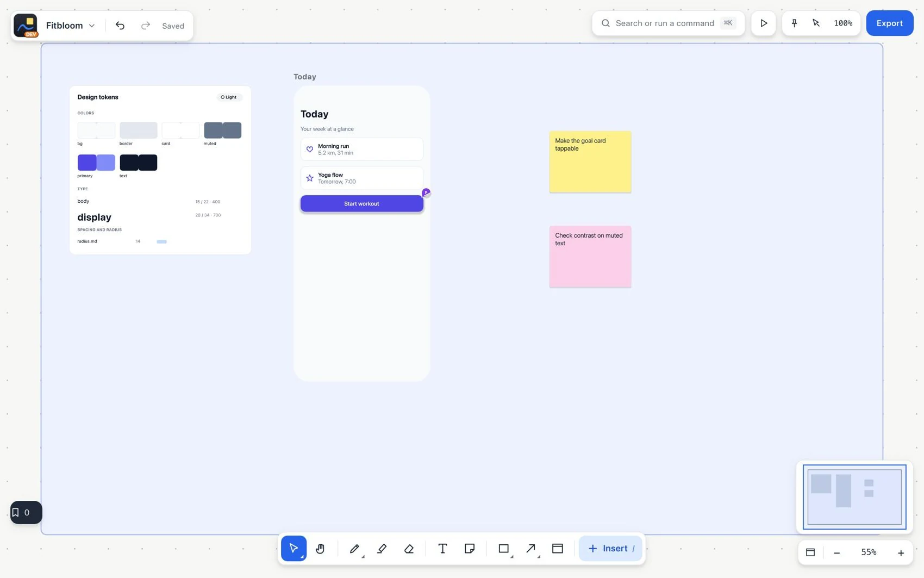Open the Insert menu button
924x578 pixels.
point(610,548)
